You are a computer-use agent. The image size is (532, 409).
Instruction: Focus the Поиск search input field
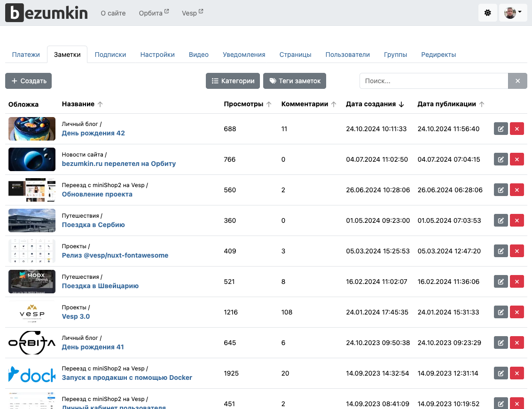[433, 81]
